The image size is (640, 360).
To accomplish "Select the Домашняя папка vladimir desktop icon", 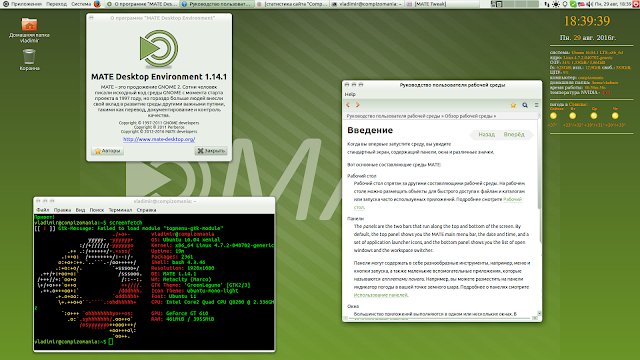I will (29, 30).
